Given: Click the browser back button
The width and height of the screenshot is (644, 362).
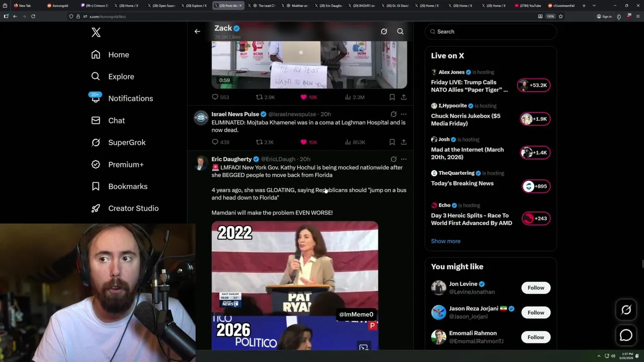Looking at the screenshot, I should point(15,16).
